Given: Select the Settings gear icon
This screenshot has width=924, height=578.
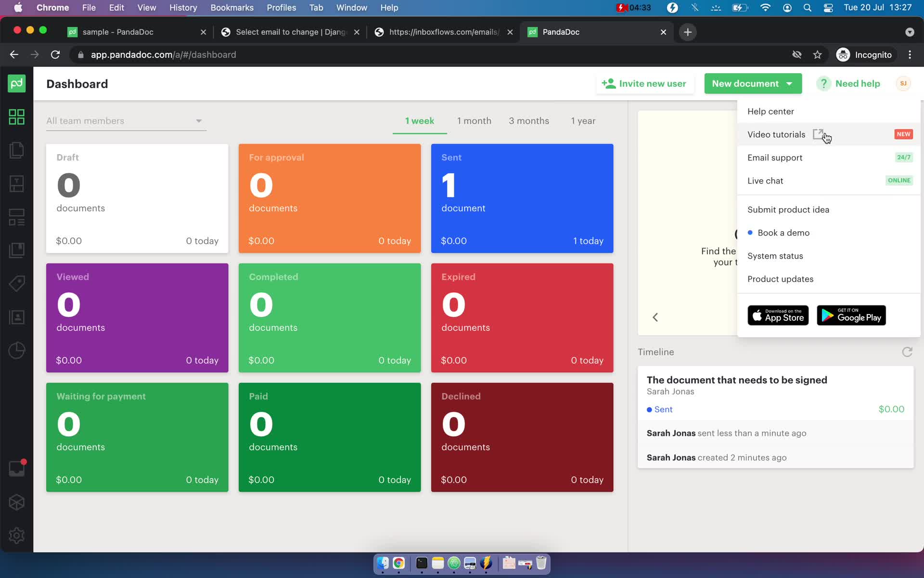Looking at the screenshot, I should (17, 536).
